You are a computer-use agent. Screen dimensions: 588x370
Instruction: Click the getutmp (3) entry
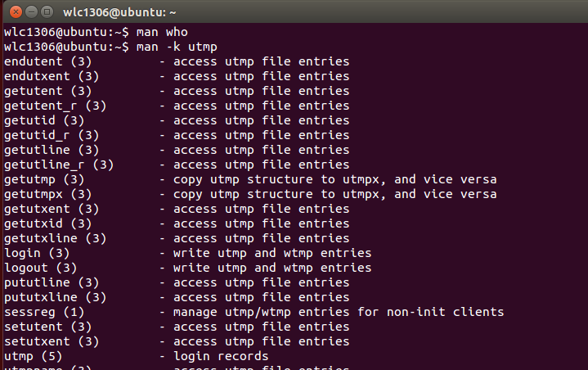coord(44,179)
